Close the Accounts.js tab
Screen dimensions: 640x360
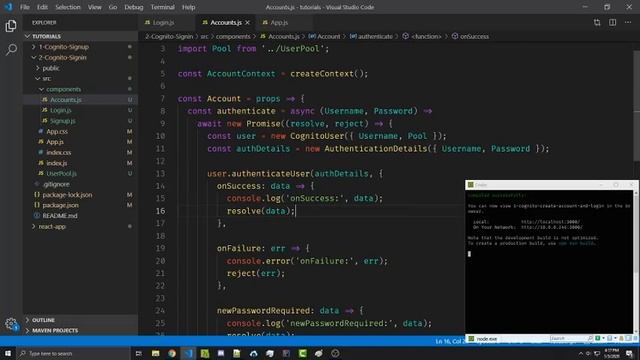tap(247, 22)
